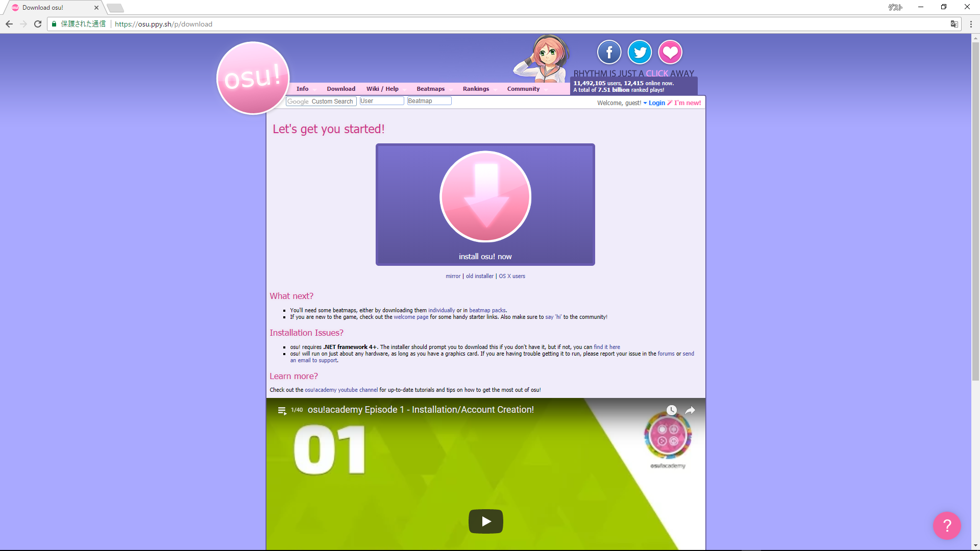
Task: Reload the page with the refresh icon
Action: tap(38, 24)
